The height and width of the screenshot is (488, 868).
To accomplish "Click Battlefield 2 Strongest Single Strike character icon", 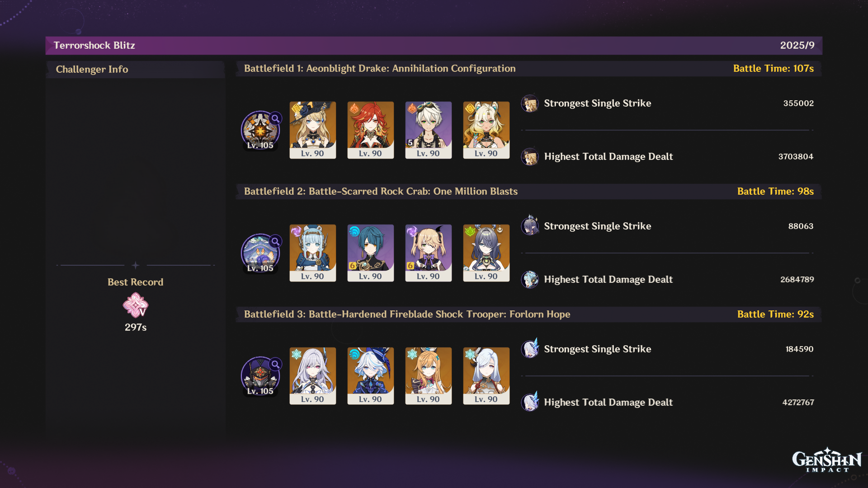I will pos(530,225).
